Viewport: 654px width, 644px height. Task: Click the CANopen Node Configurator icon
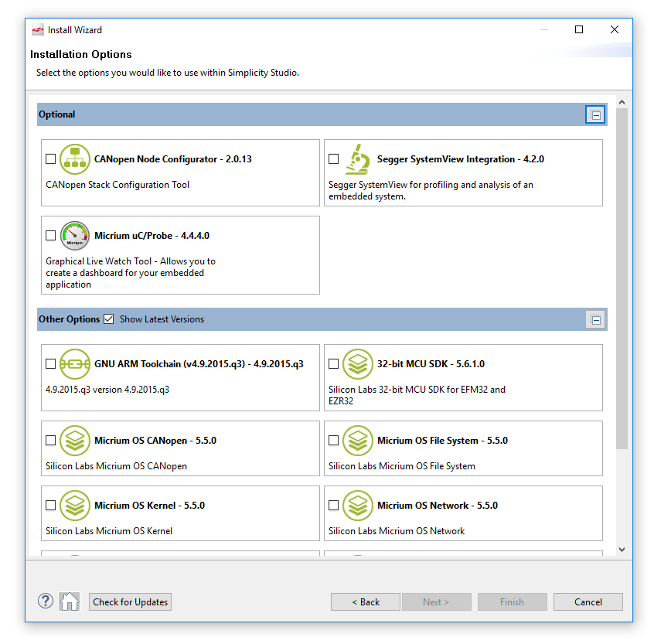[x=75, y=159]
